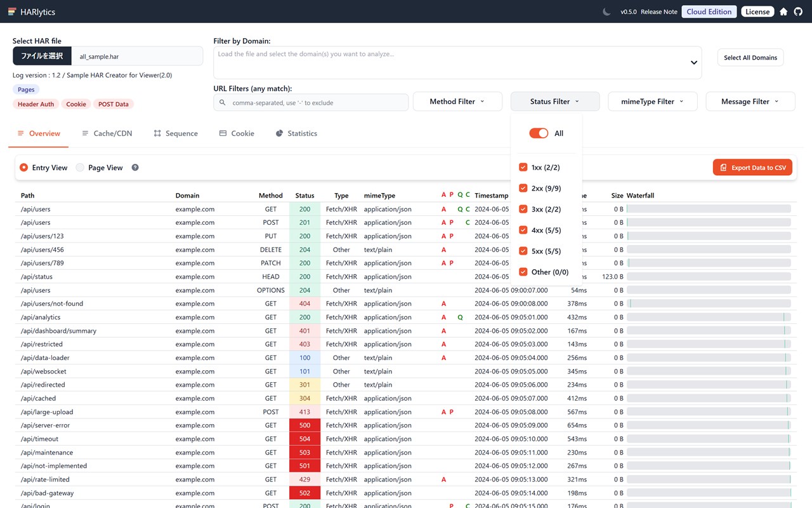The width and height of the screenshot is (812, 508).
Task: Click the waterfall bar for /api/rate-limited
Action: [x=709, y=479]
